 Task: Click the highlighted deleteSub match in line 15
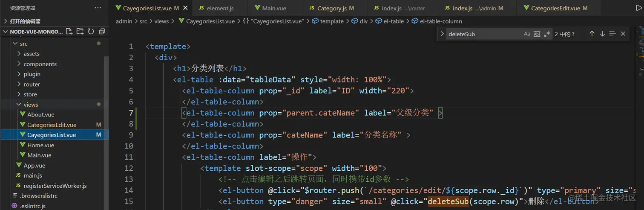coord(448,201)
